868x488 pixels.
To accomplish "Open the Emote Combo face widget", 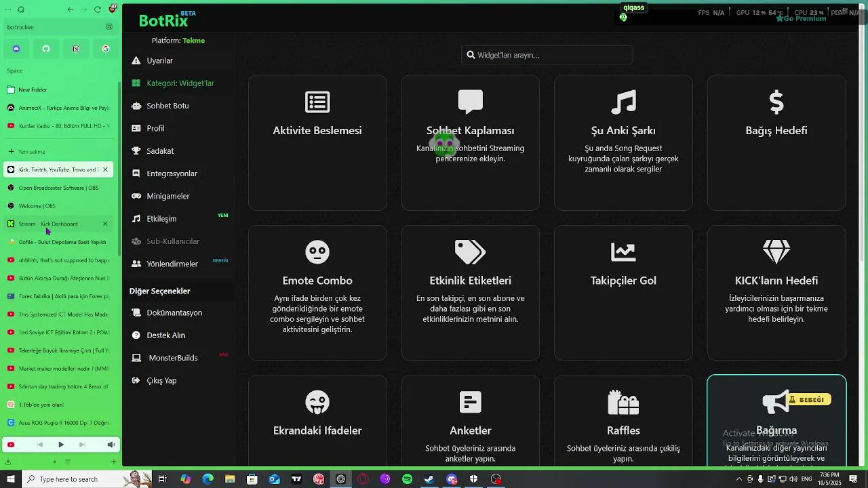I will [317, 293].
